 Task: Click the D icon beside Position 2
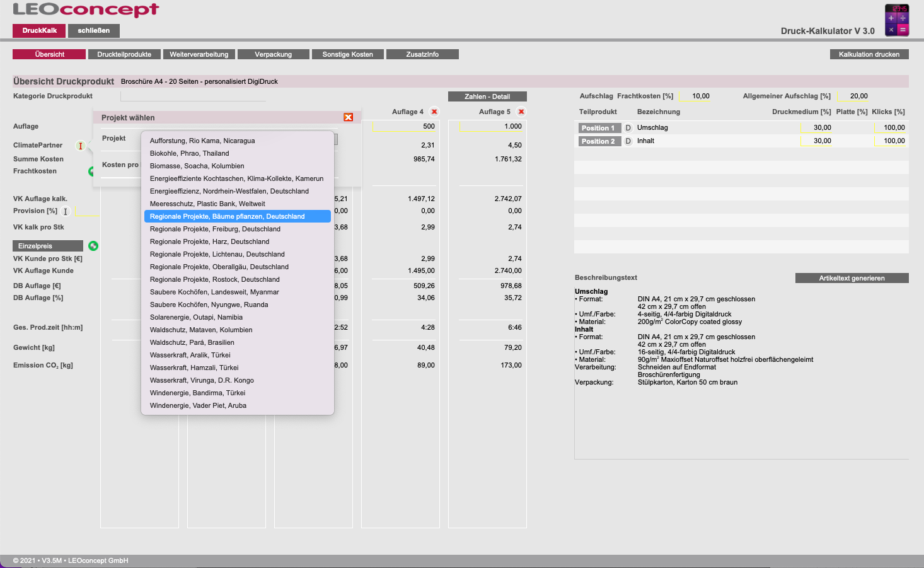tap(628, 141)
